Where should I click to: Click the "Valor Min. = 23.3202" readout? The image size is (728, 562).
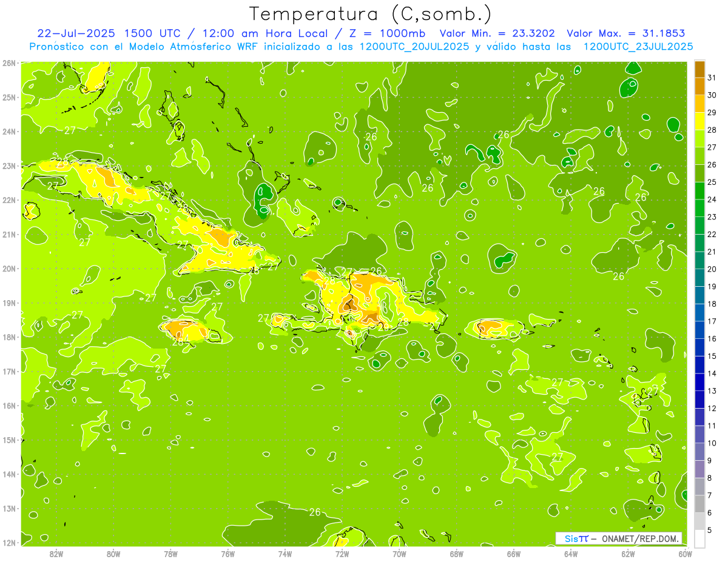tap(497, 33)
